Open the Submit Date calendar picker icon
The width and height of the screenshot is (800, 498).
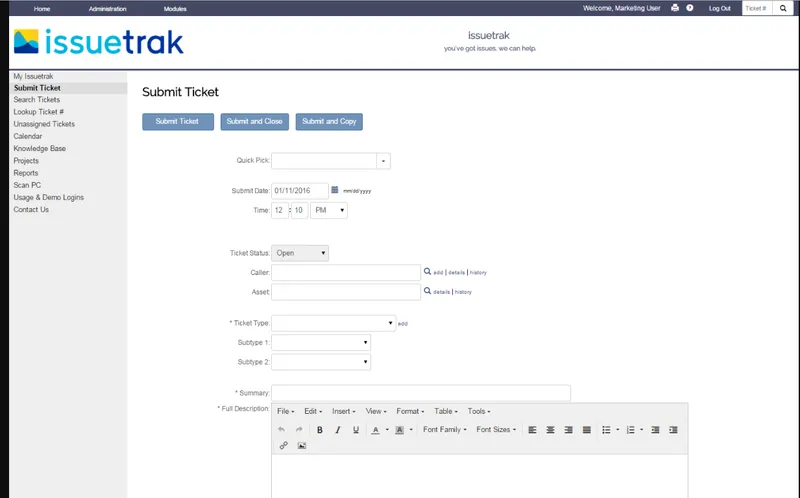335,190
